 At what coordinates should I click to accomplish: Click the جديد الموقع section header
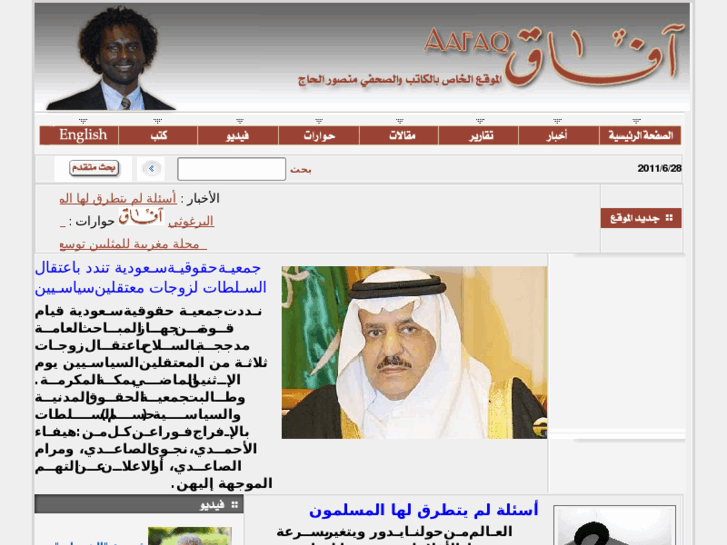[641, 218]
